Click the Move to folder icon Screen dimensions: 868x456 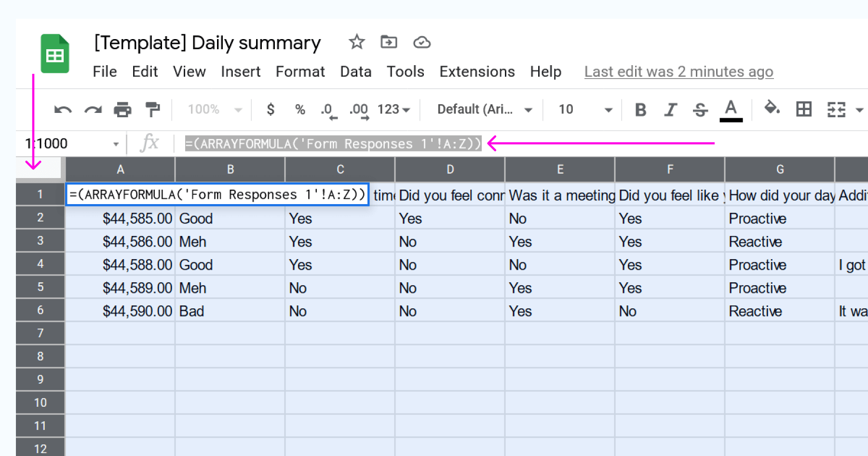(389, 42)
